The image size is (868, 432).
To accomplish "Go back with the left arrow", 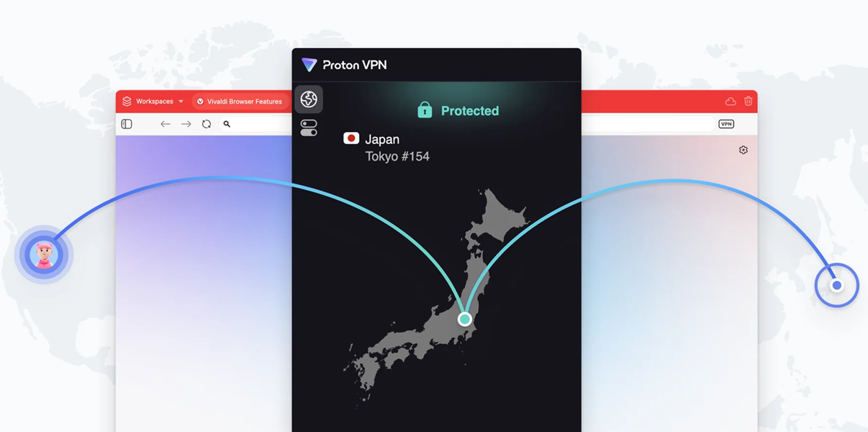I will point(166,124).
